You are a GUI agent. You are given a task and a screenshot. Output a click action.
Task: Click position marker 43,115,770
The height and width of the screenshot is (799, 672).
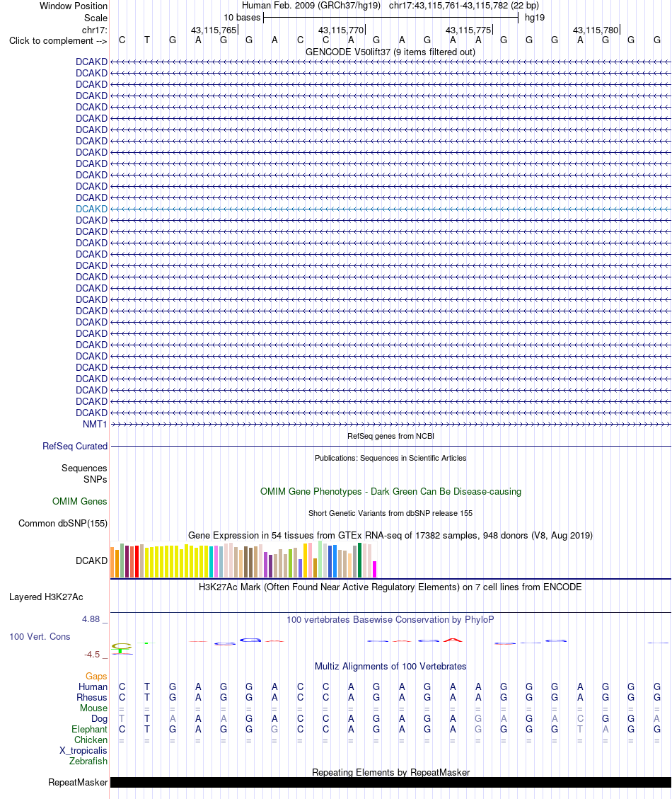pyautogui.click(x=341, y=30)
